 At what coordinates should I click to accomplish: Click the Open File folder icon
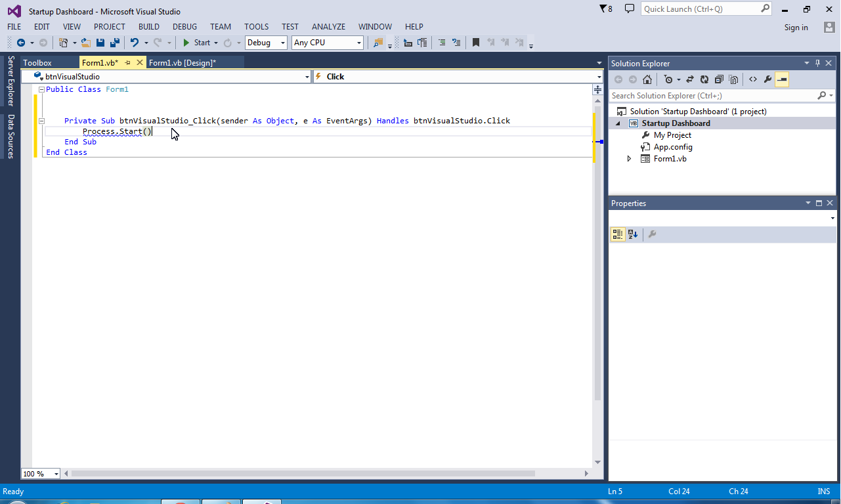(x=85, y=43)
